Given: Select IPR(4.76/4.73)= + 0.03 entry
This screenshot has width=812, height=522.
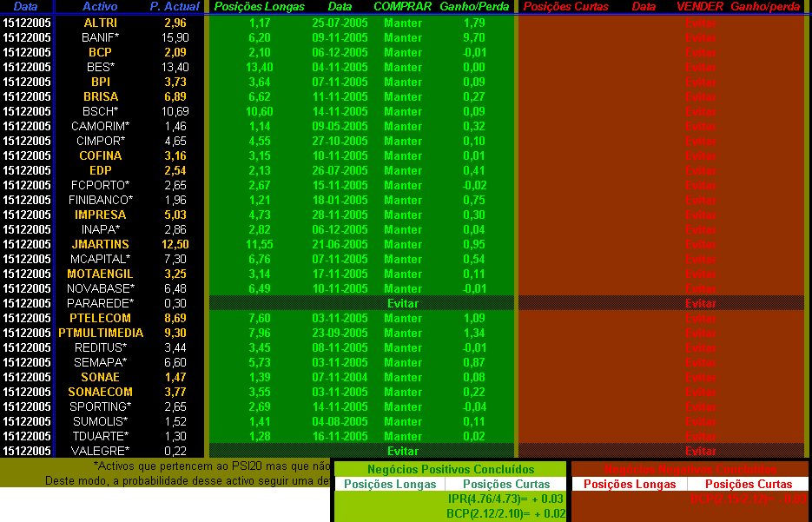Looking at the screenshot, I should (505, 499).
